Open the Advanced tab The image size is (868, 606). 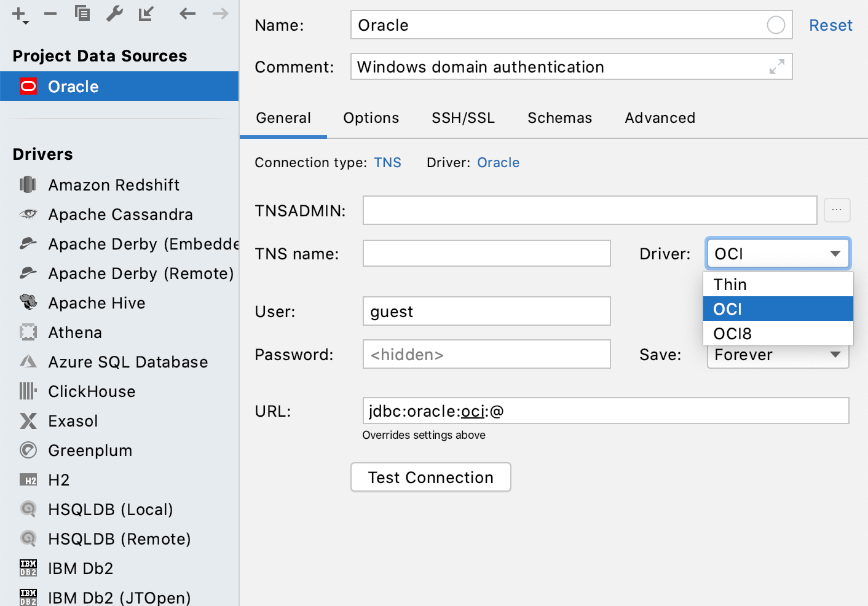[x=660, y=117]
